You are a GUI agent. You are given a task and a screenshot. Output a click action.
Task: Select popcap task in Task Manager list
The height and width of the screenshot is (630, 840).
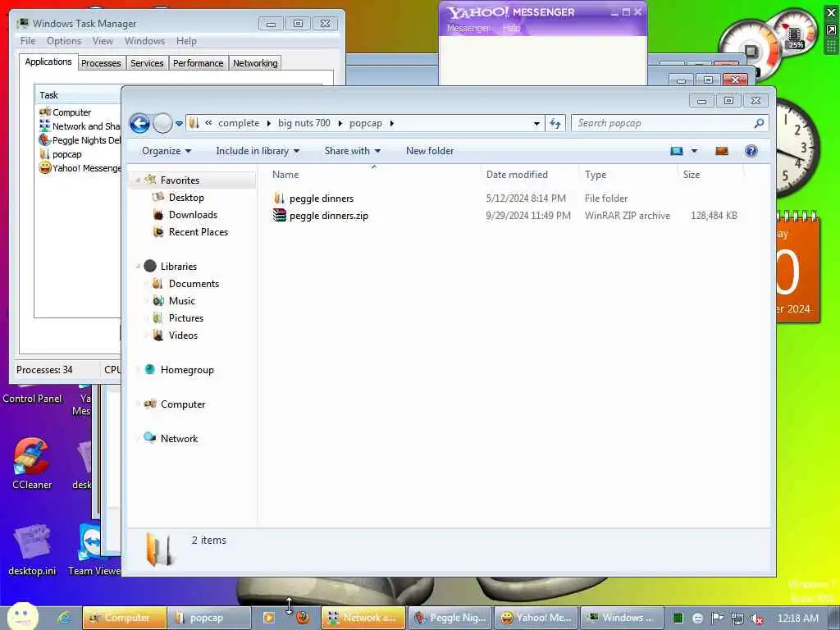[x=66, y=154]
